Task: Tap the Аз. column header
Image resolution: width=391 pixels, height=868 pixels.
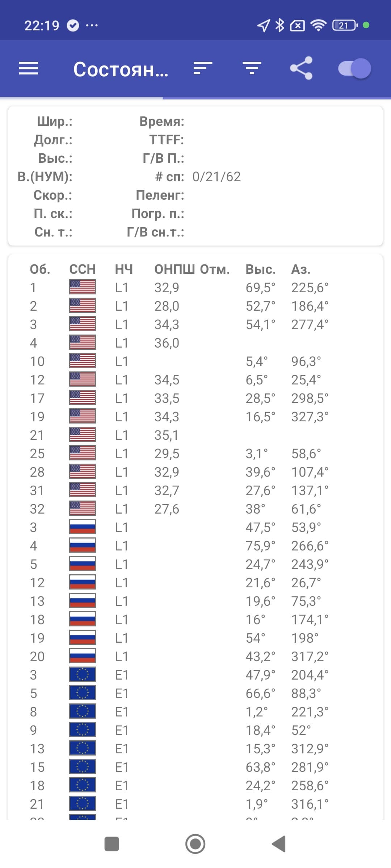Action: [x=300, y=269]
